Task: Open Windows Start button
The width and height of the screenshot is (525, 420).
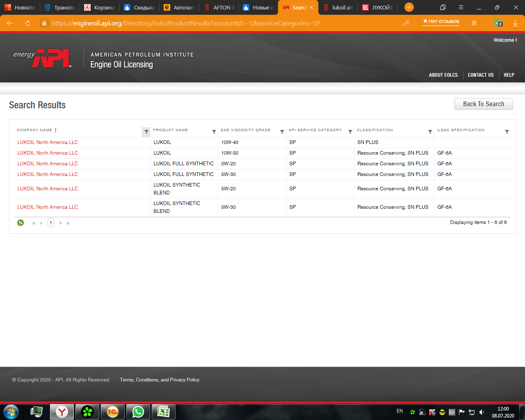Action: click(x=11, y=411)
